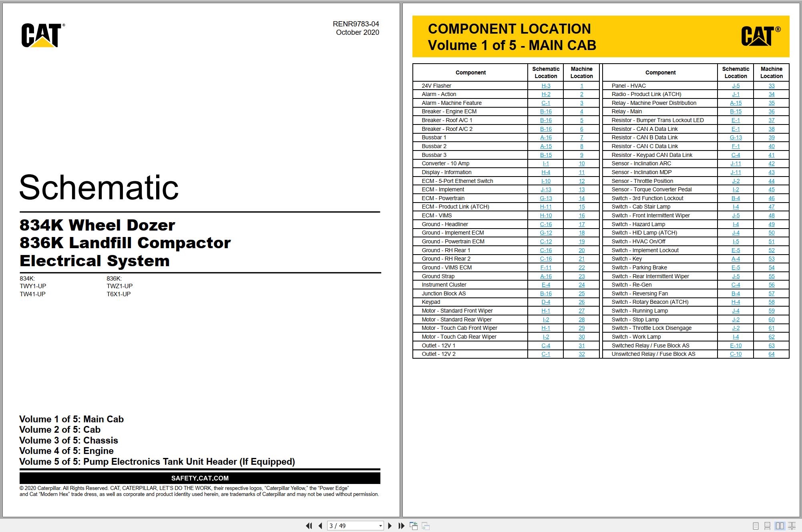Open G-13 link for ECM - Powertrain

pos(546,198)
